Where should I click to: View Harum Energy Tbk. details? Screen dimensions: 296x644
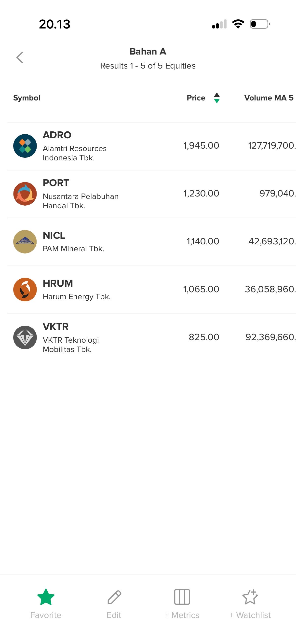76,296
